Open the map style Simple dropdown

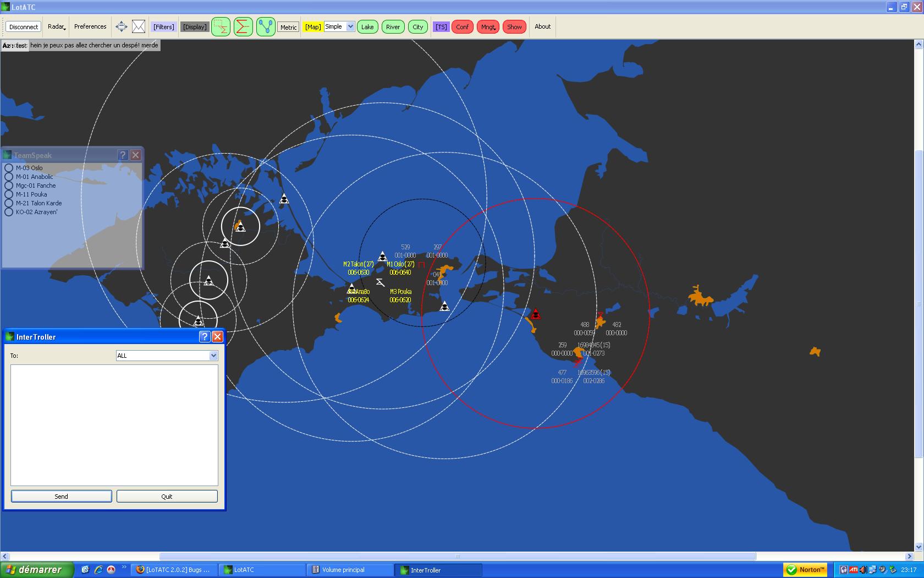pyautogui.click(x=339, y=26)
